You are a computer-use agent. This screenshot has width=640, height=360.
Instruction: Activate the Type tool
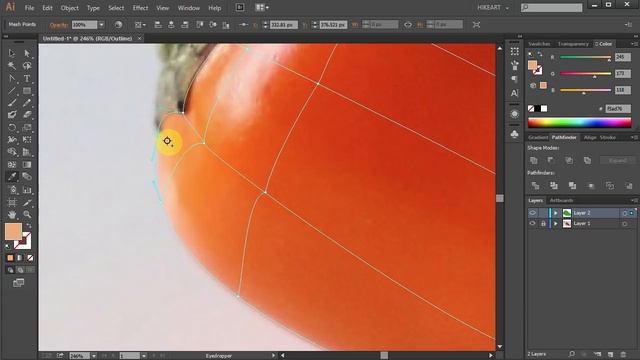[27, 78]
